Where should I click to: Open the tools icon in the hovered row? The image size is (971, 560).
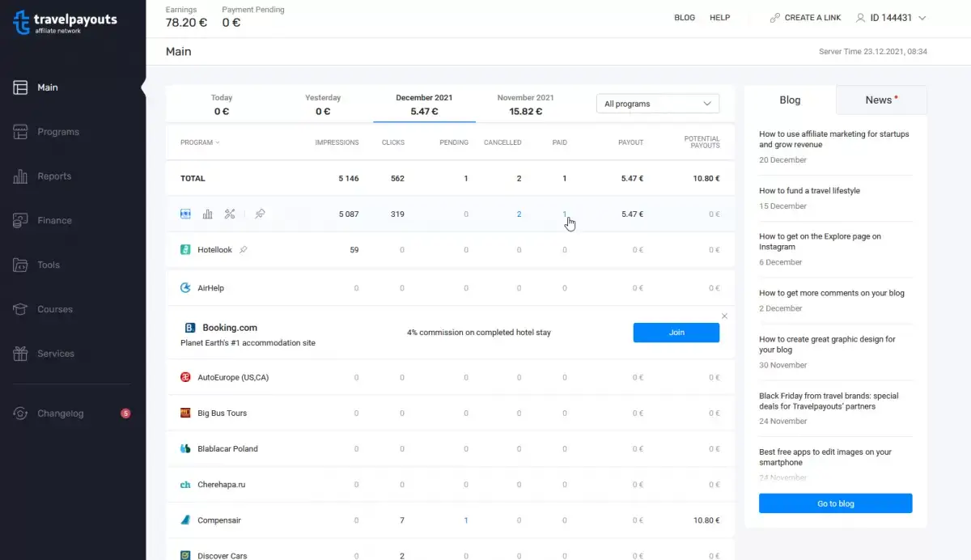pos(230,214)
